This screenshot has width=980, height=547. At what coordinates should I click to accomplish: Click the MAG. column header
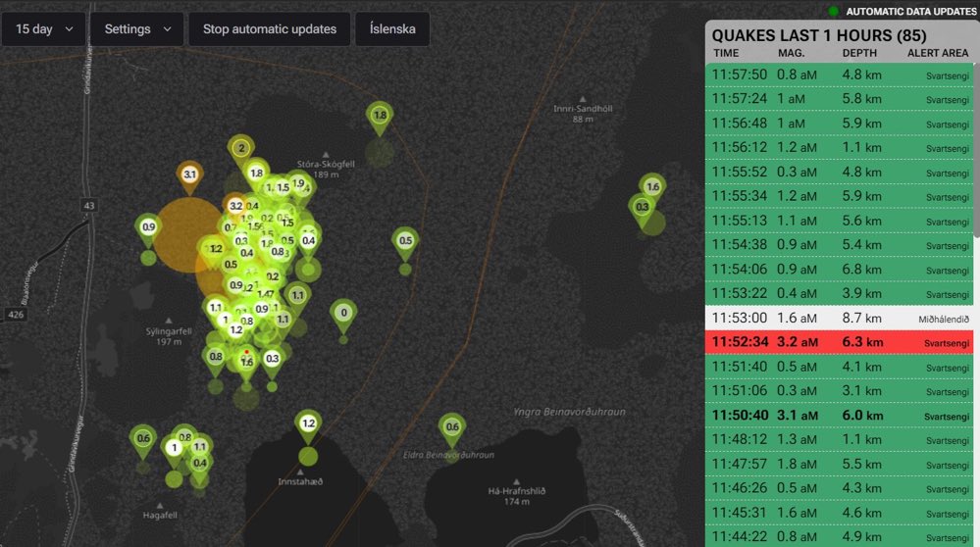coord(792,53)
